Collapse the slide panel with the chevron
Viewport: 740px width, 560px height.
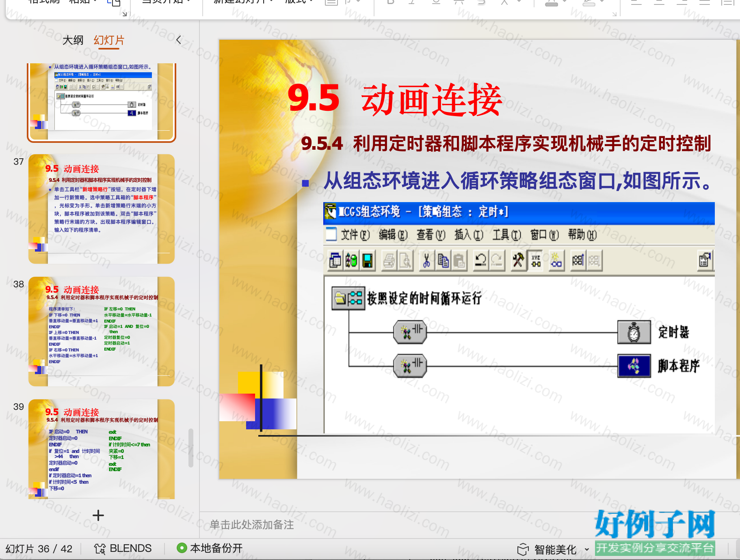(178, 40)
